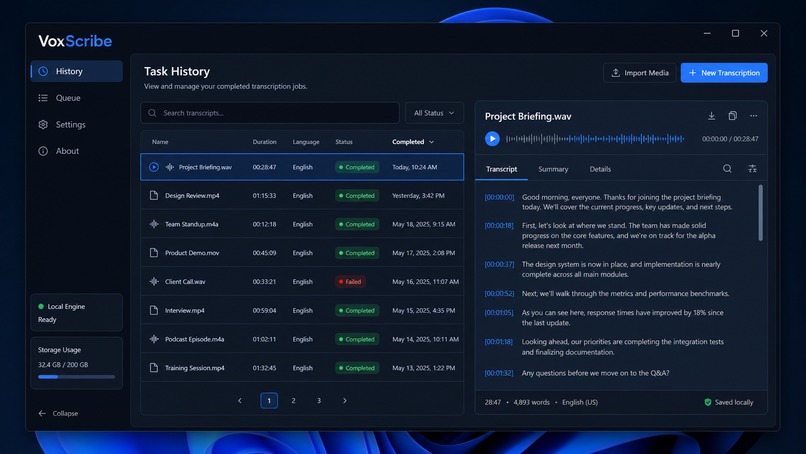The width and height of the screenshot is (806, 454).
Task: Go to page 2 of history
Action: click(x=294, y=400)
